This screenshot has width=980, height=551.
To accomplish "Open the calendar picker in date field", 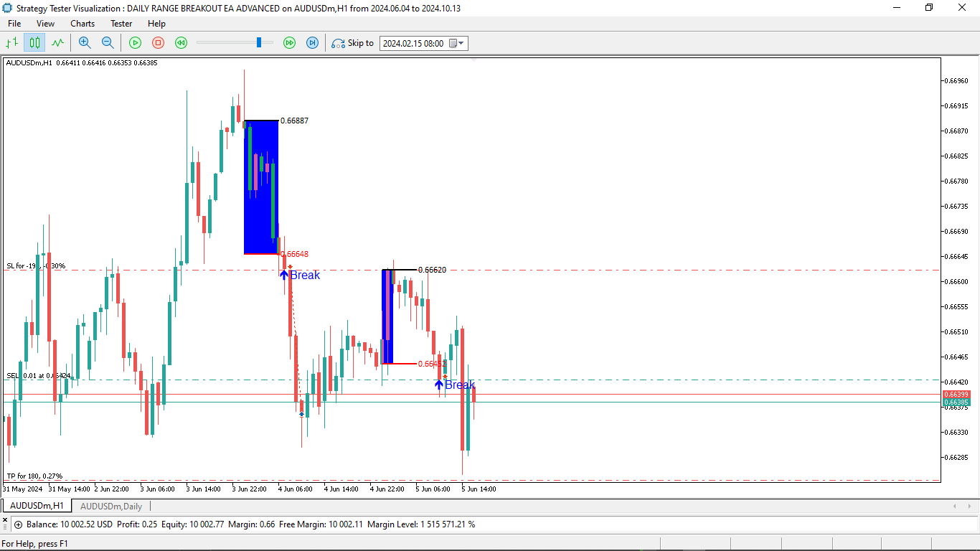I will [452, 43].
